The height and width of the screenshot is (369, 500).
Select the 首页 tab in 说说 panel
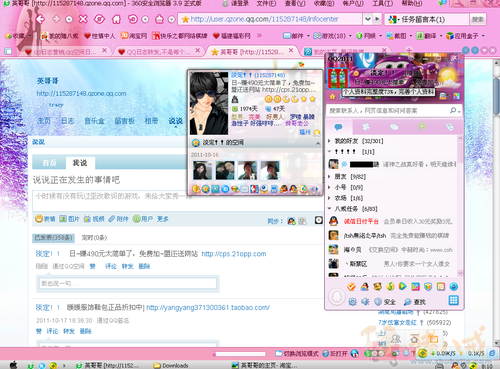(x=49, y=163)
